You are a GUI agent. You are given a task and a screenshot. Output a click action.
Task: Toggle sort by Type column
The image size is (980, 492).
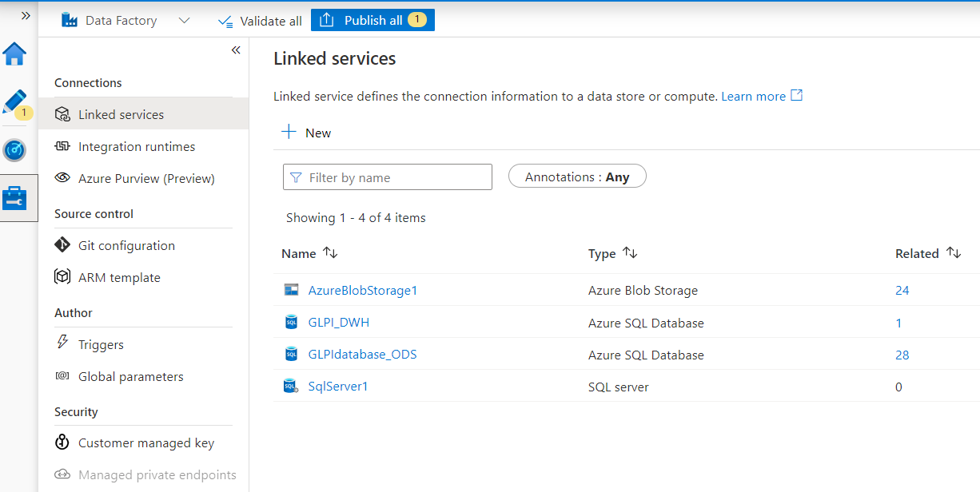click(x=630, y=252)
